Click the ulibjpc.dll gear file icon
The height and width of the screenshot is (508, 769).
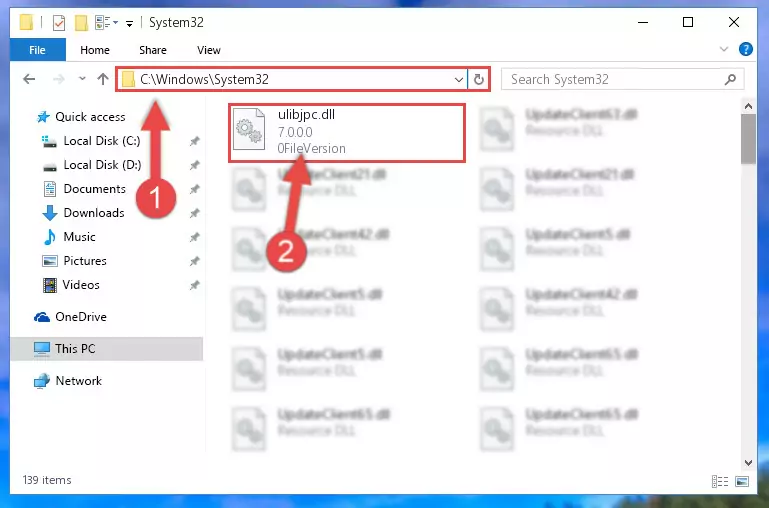[249, 129]
